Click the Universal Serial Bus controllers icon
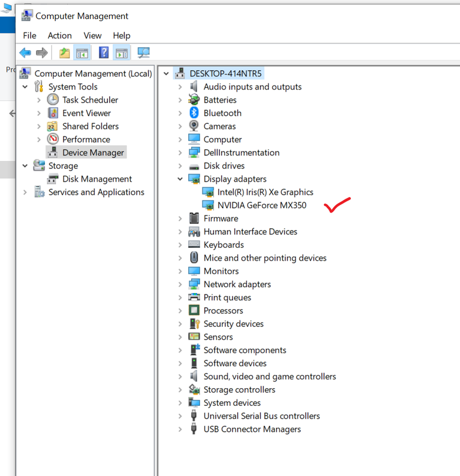The image size is (460, 476). coord(194,416)
